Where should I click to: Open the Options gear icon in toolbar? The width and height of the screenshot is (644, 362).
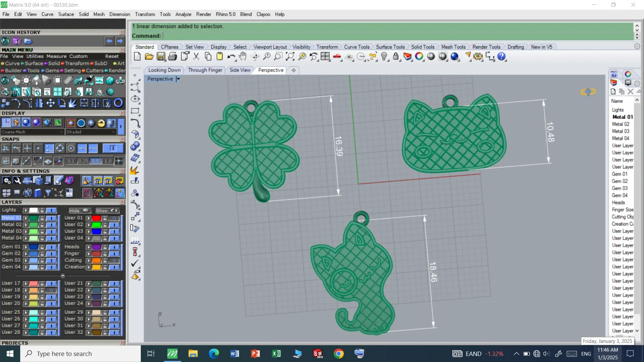[478, 57]
